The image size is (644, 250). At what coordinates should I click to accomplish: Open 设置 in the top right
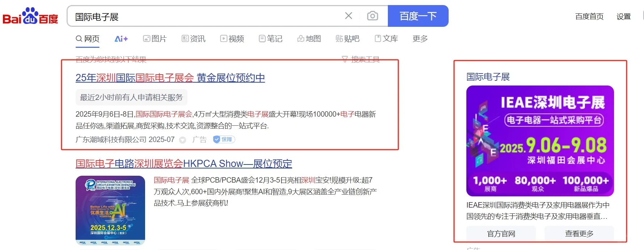623,17
